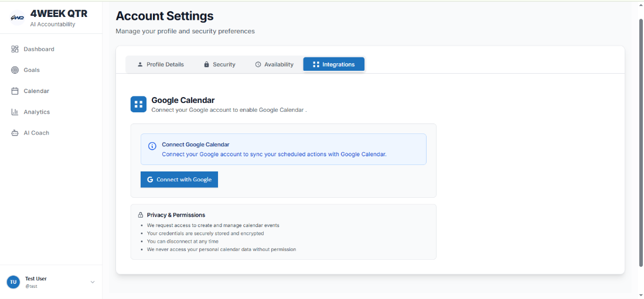The height and width of the screenshot is (299, 644).
Task: Click the Google Calendar section heading
Action: tap(183, 100)
